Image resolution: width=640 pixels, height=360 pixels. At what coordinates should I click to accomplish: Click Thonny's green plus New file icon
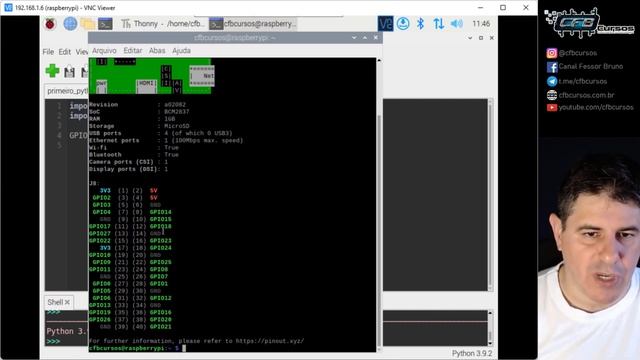(x=52, y=71)
